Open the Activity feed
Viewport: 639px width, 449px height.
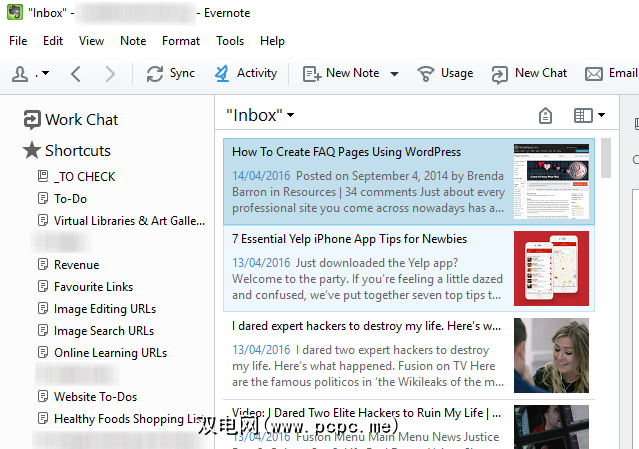(246, 73)
